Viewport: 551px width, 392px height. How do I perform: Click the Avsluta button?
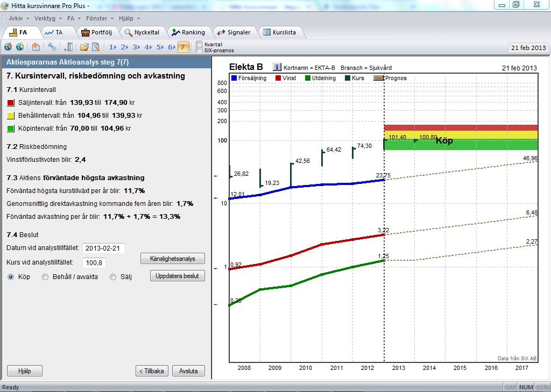tap(188, 371)
